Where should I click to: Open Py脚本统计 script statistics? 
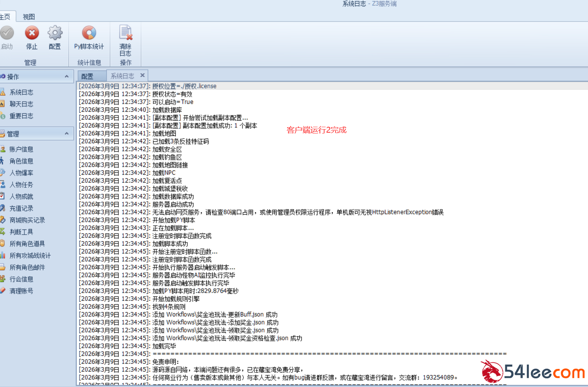click(x=89, y=33)
